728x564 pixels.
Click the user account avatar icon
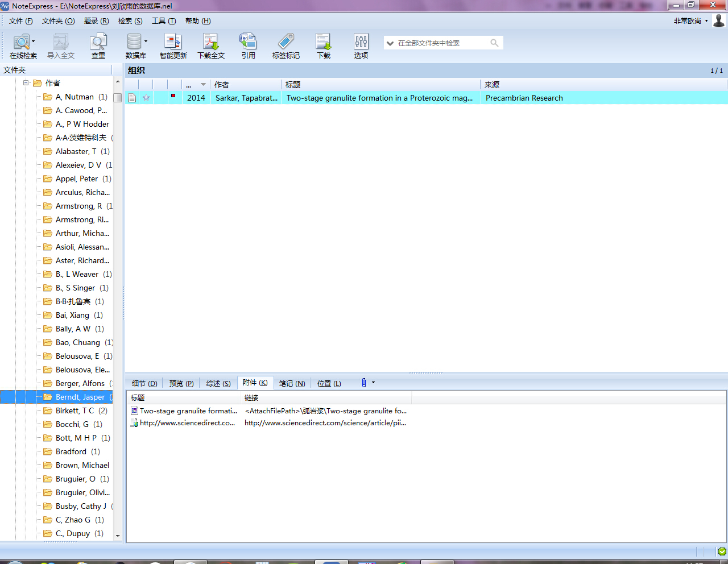click(x=719, y=20)
